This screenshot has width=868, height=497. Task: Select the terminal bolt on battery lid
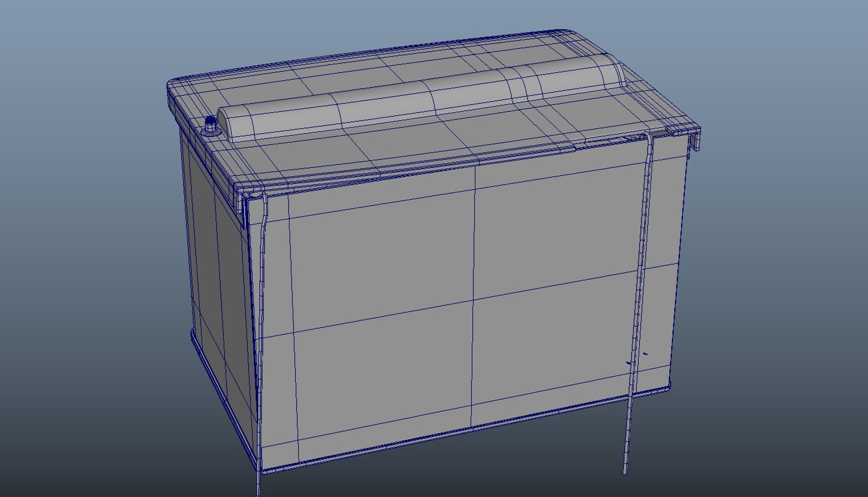[x=211, y=127]
